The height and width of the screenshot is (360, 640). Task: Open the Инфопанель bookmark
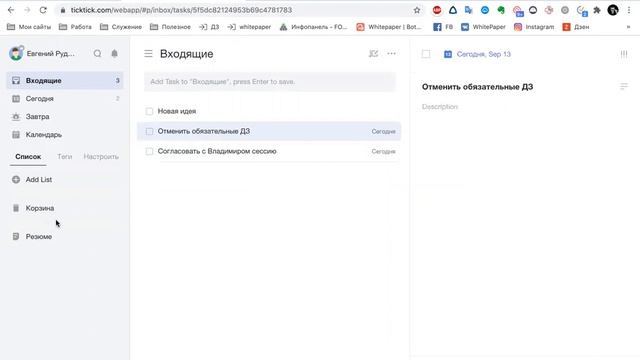tap(313, 27)
